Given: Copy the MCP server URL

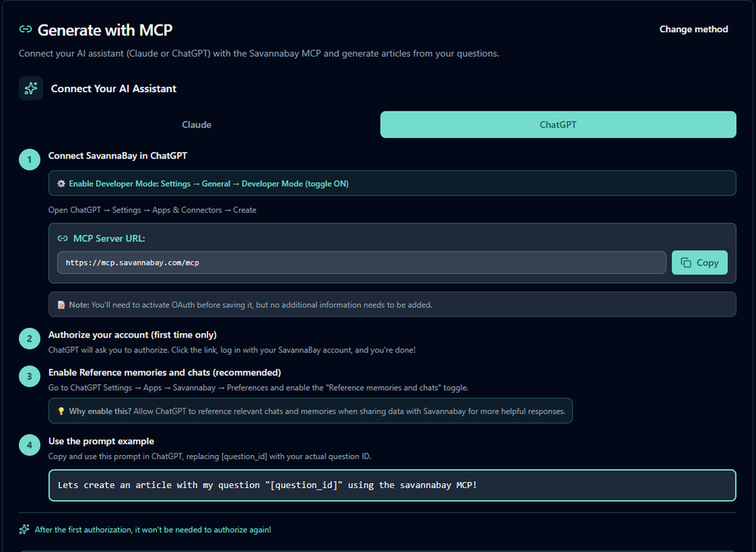Looking at the screenshot, I should (x=699, y=263).
